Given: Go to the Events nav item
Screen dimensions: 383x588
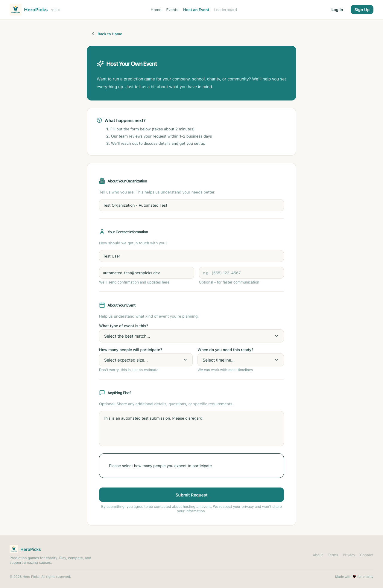Looking at the screenshot, I should coord(172,10).
